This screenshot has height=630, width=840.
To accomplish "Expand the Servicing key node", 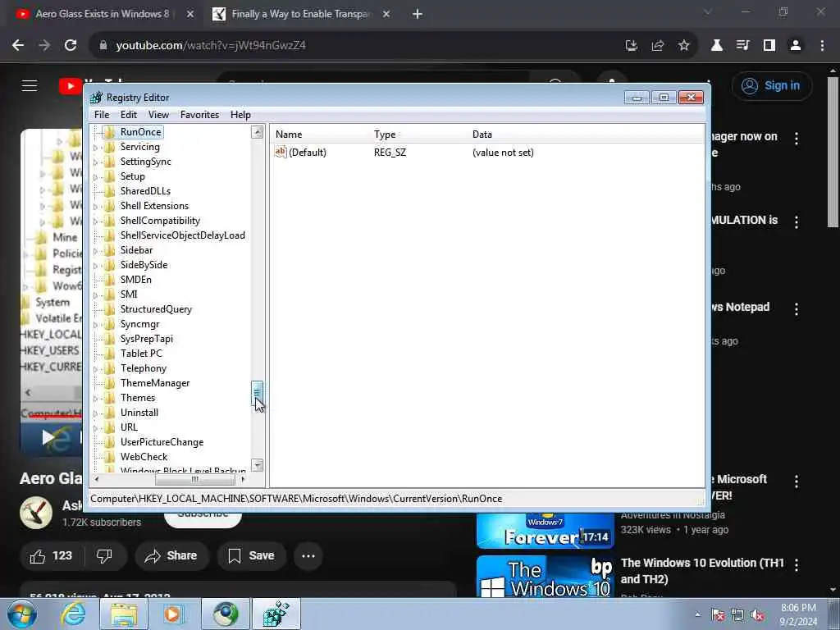I will coord(96,148).
